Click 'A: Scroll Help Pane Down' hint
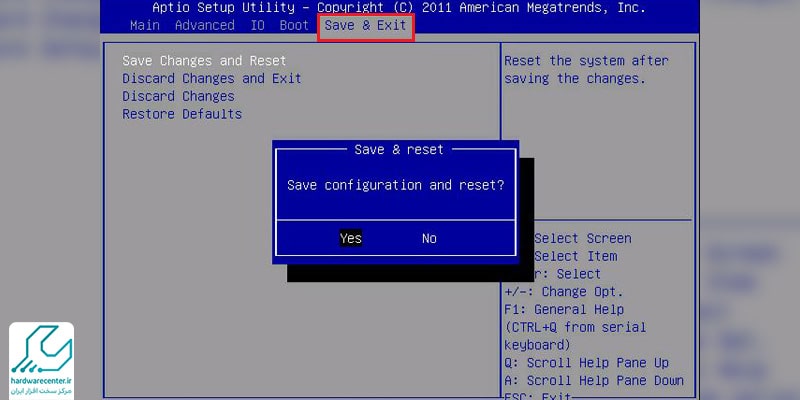Image resolution: width=800 pixels, height=400 pixels. (594, 381)
